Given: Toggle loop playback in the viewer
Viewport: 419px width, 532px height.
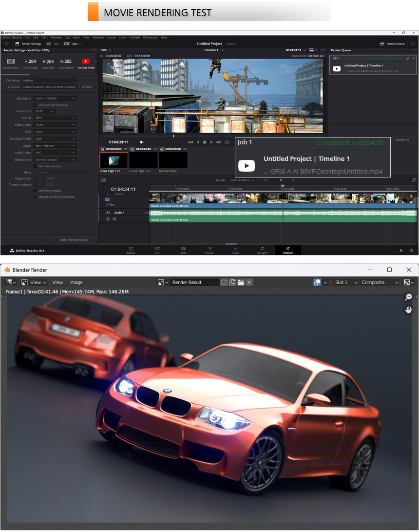Looking at the screenshot, I should pyautogui.click(x=227, y=142).
